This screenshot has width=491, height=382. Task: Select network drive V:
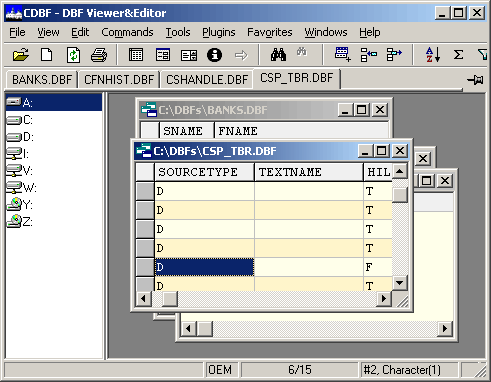(x=19, y=171)
